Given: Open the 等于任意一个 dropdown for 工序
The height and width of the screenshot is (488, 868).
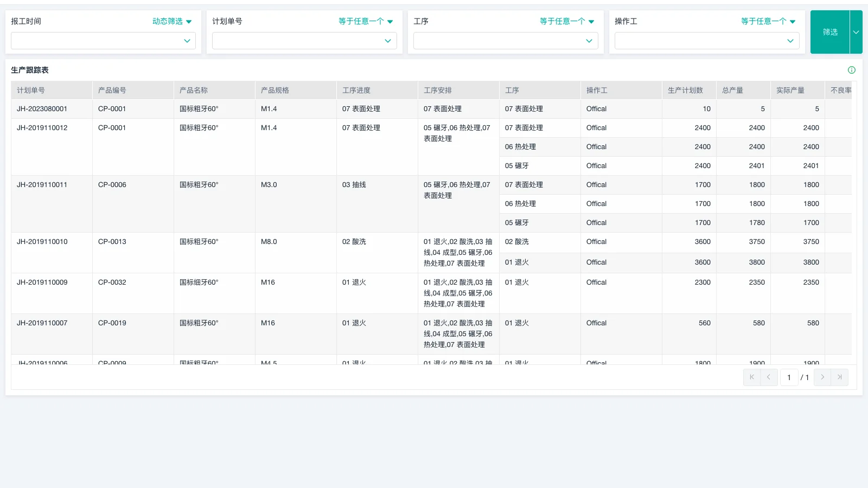Looking at the screenshot, I should pyautogui.click(x=566, y=21).
